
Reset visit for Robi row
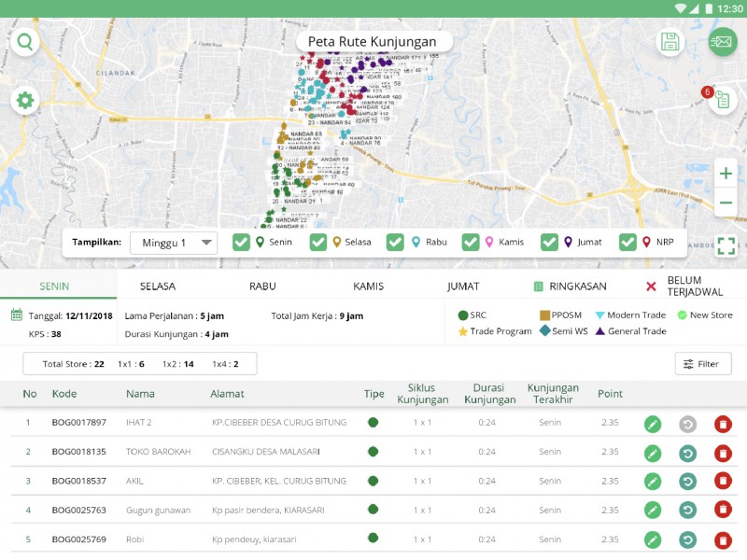687,540
